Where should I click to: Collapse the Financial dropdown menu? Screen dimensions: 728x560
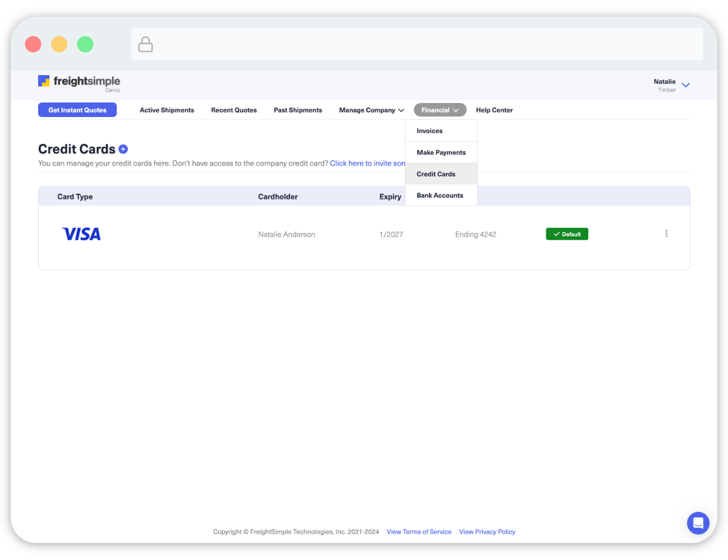point(440,110)
